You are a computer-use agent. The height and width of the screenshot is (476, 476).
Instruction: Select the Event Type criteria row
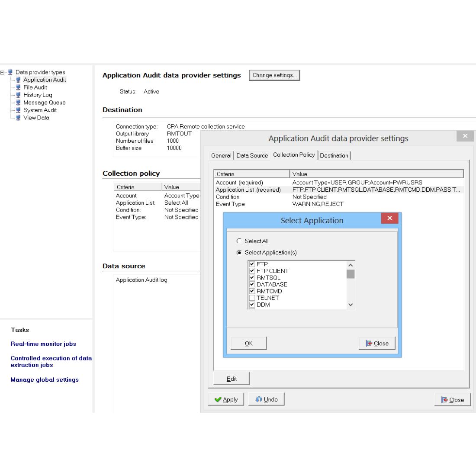coord(230,204)
